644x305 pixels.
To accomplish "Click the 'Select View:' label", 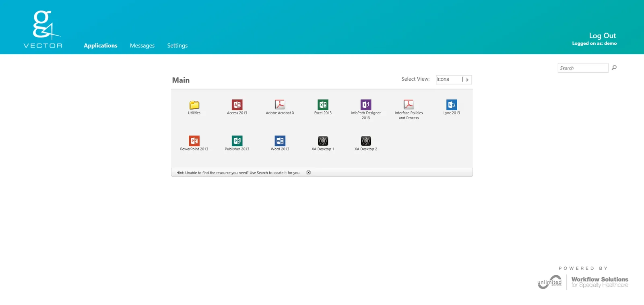I will pyautogui.click(x=415, y=79).
